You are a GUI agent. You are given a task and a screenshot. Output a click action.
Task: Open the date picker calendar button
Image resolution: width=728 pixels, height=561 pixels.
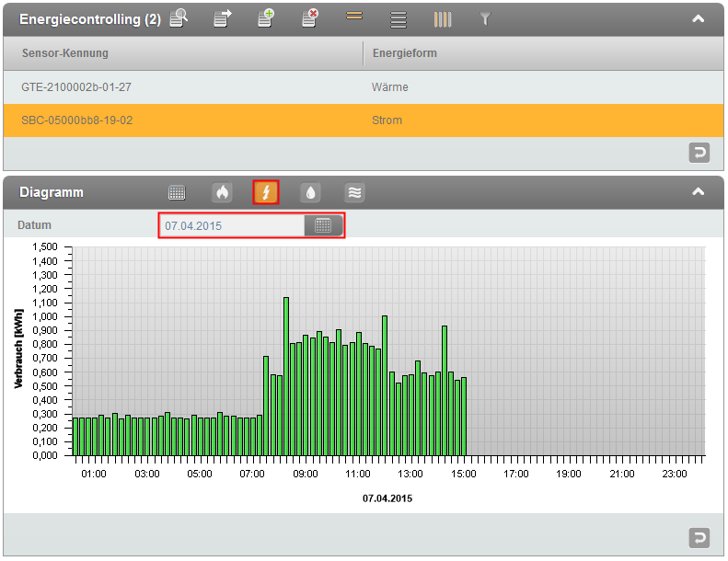click(x=323, y=225)
